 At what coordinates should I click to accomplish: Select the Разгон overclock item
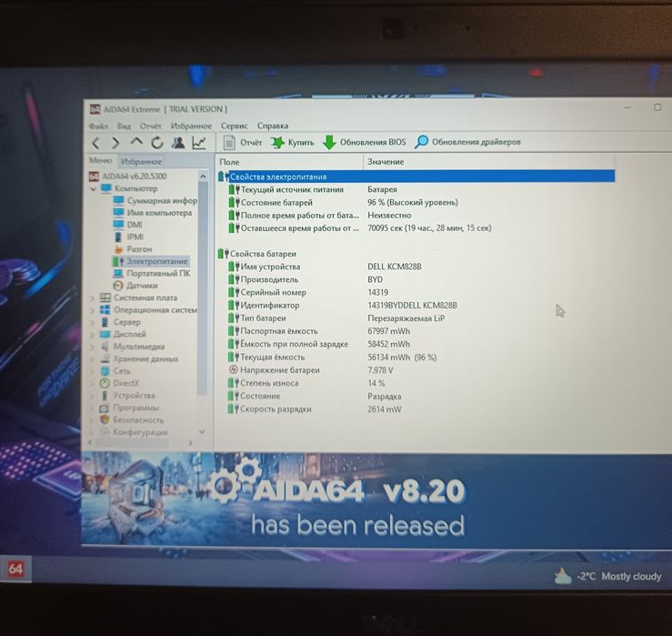133,249
